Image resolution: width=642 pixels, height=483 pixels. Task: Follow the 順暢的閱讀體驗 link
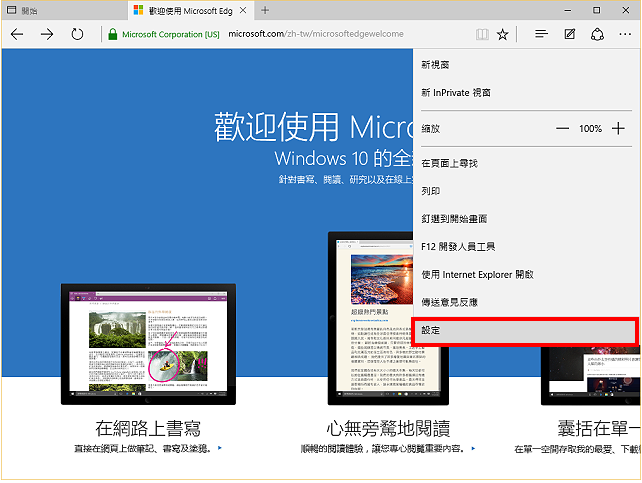[x=388, y=449]
